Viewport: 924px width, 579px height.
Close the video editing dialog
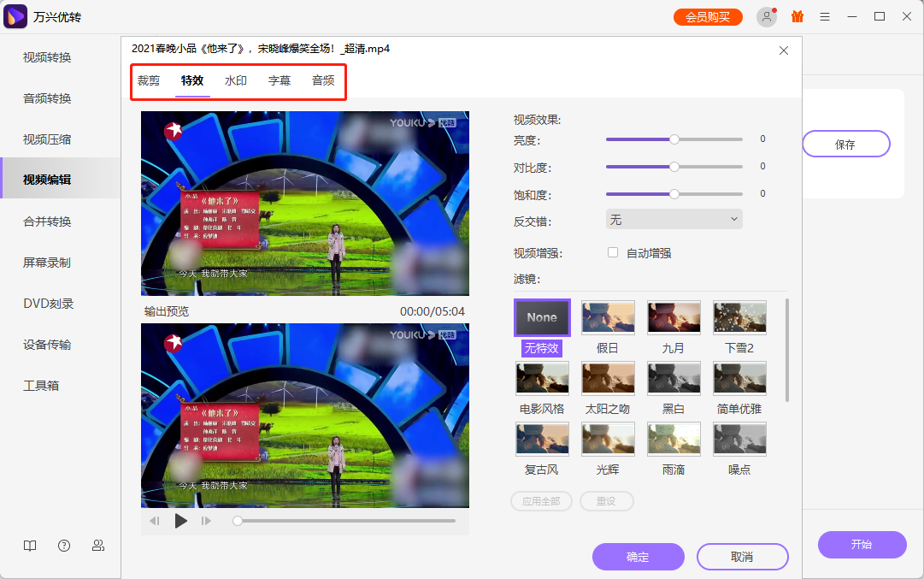point(784,50)
